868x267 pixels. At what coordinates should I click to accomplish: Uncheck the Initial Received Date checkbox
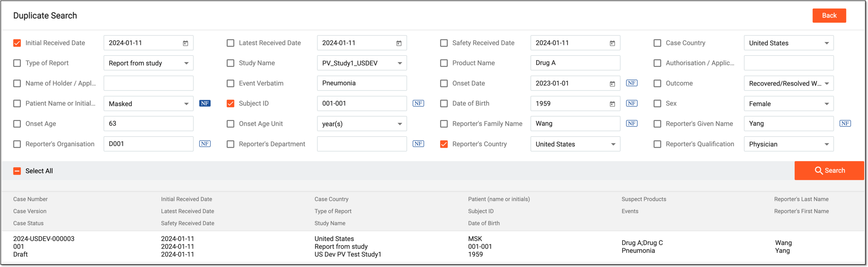coord(17,43)
